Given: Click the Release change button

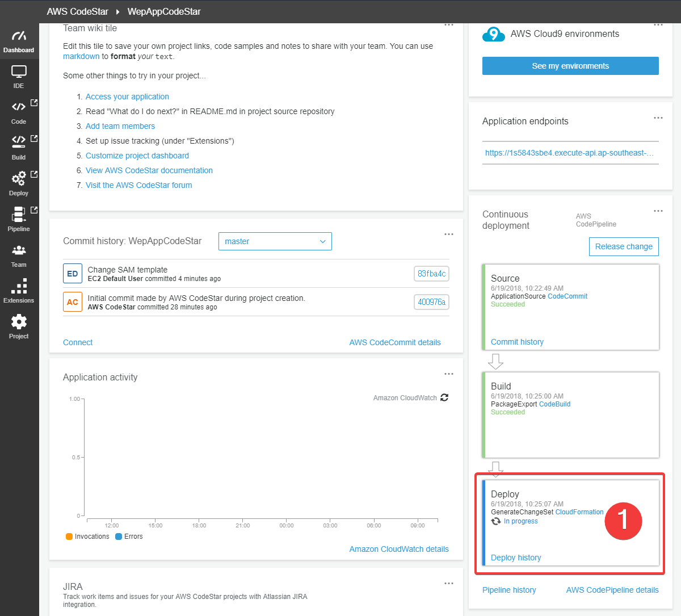Looking at the screenshot, I should click(x=624, y=246).
